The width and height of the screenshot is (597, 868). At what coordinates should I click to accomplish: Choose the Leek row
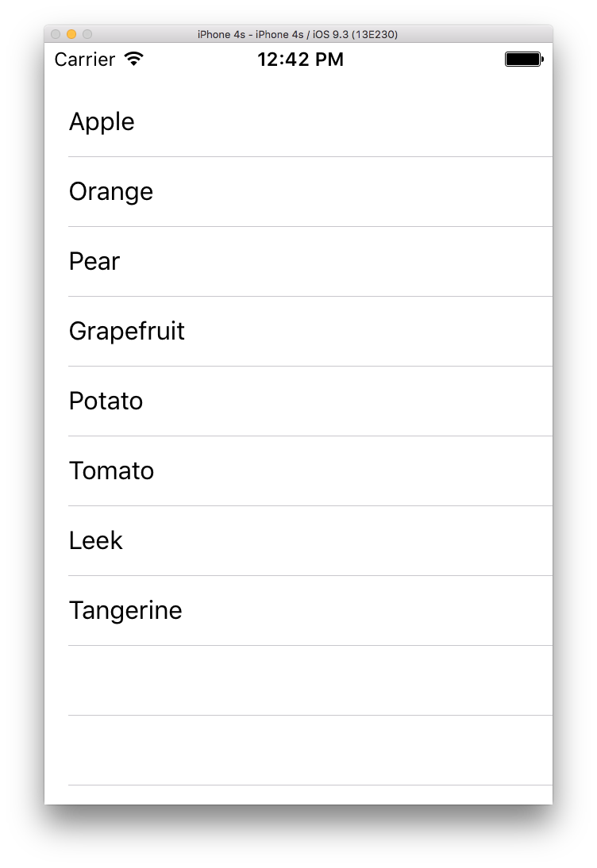tap(298, 540)
